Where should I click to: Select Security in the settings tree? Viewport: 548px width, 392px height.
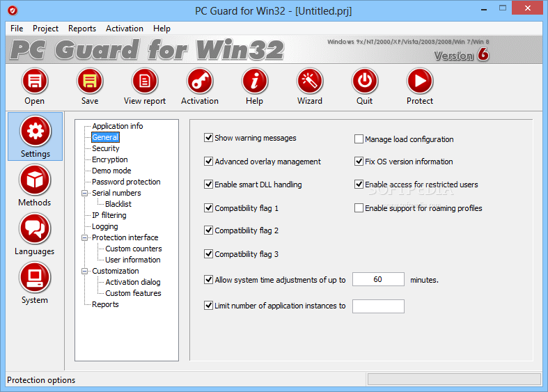click(106, 148)
